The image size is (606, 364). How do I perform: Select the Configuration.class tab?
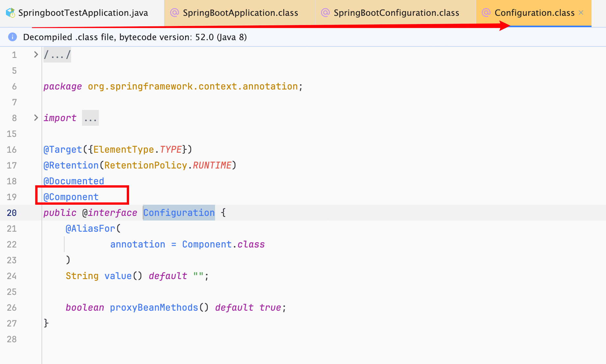(534, 13)
